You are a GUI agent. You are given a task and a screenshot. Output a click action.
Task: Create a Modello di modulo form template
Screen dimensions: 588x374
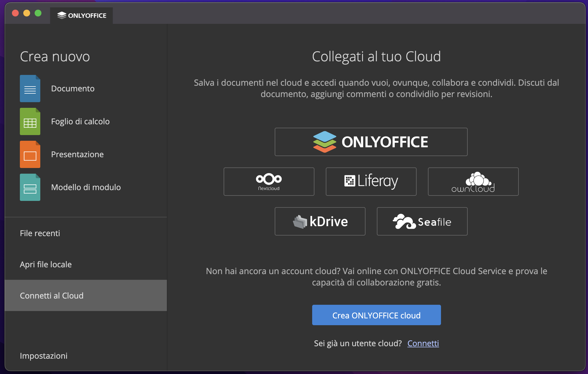(x=30, y=187)
